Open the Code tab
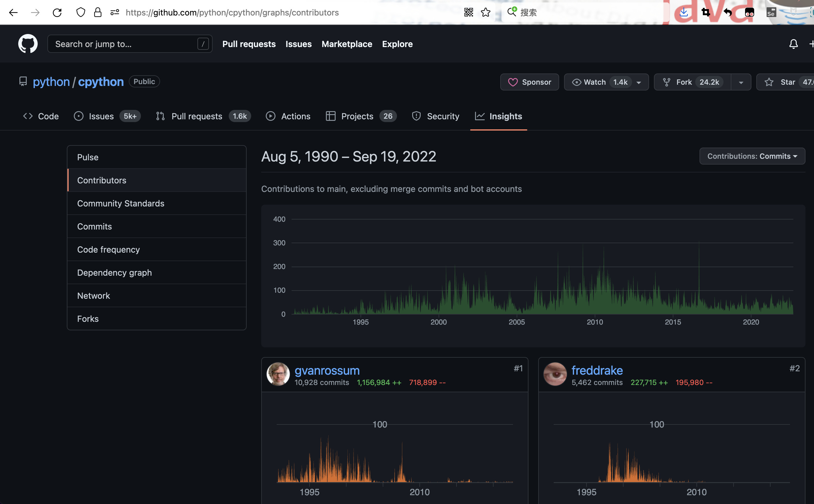 coord(41,116)
